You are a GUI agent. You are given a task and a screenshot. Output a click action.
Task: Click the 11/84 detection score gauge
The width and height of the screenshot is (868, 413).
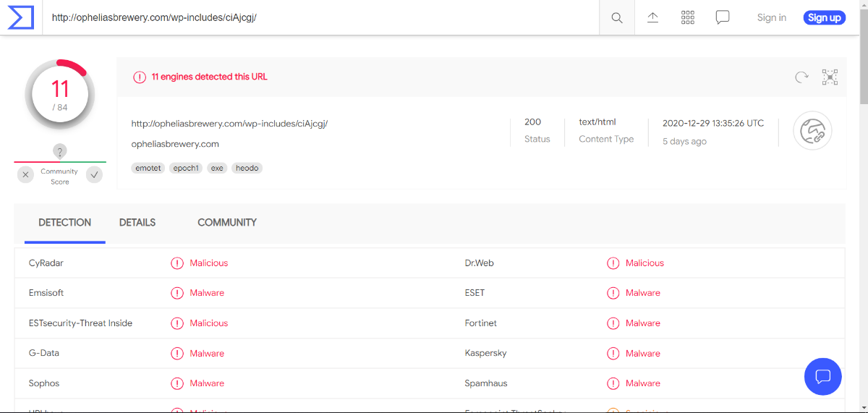60,94
